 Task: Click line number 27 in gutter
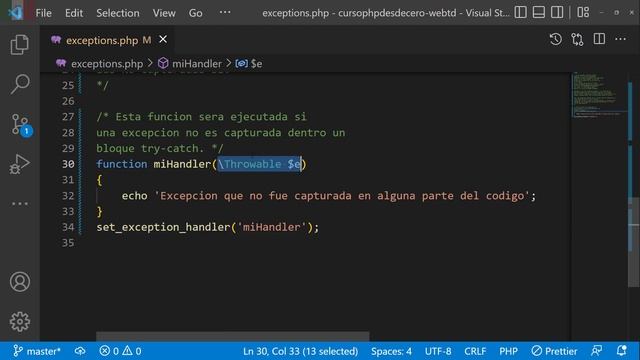point(68,117)
